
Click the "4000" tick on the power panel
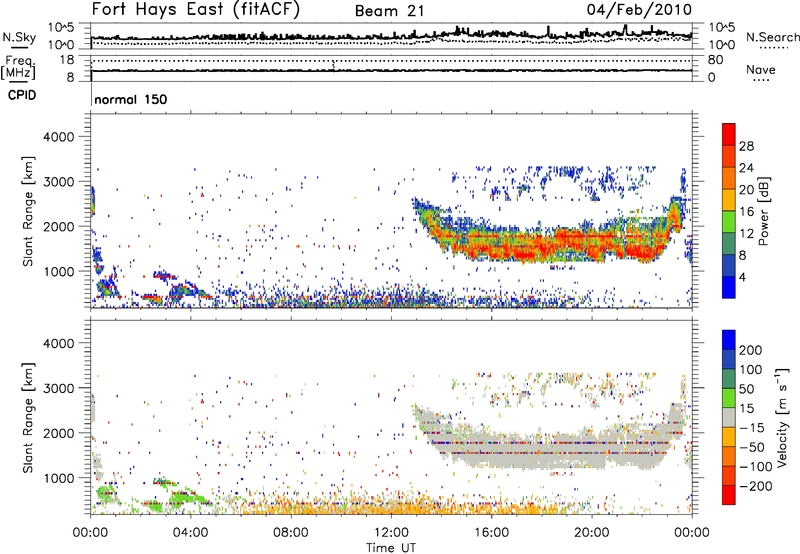[x=59, y=137]
